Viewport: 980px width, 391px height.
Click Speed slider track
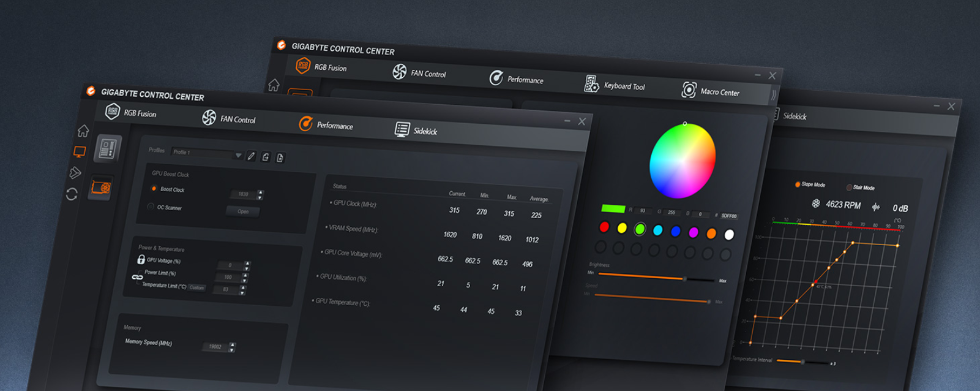point(652,298)
